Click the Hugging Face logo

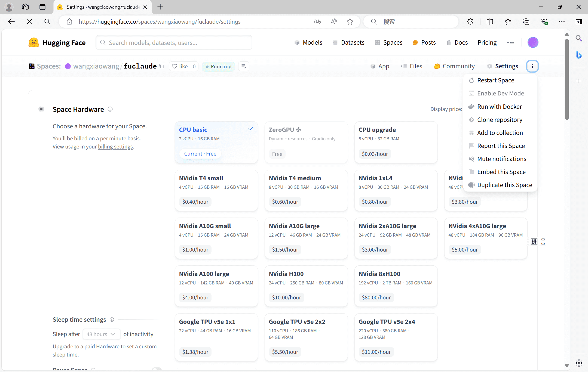click(57, 42)
